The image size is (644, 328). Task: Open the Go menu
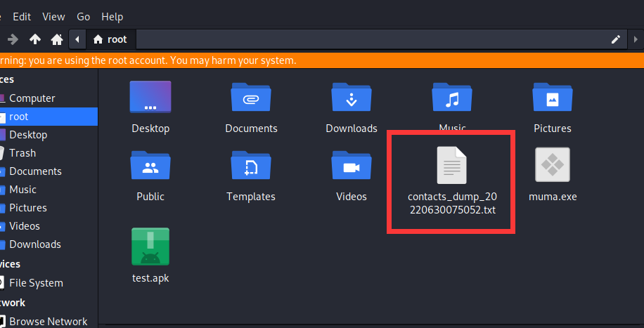tap(83, 16)
